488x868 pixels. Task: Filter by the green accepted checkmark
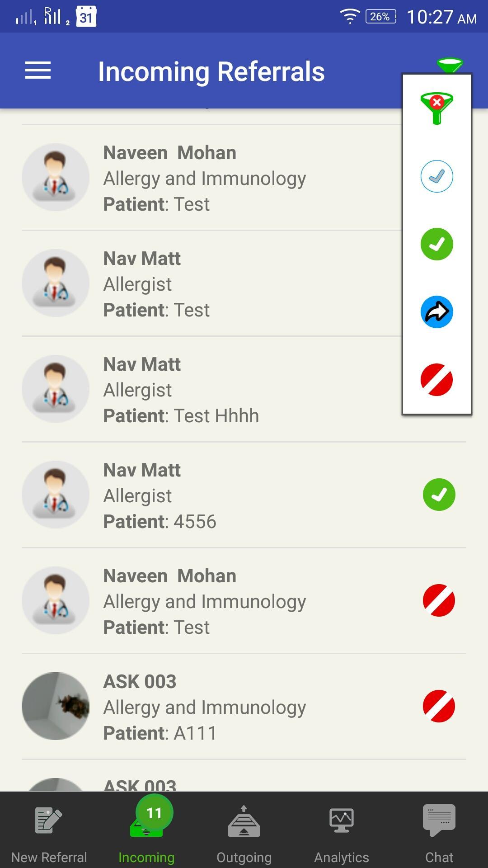point(436,244)
